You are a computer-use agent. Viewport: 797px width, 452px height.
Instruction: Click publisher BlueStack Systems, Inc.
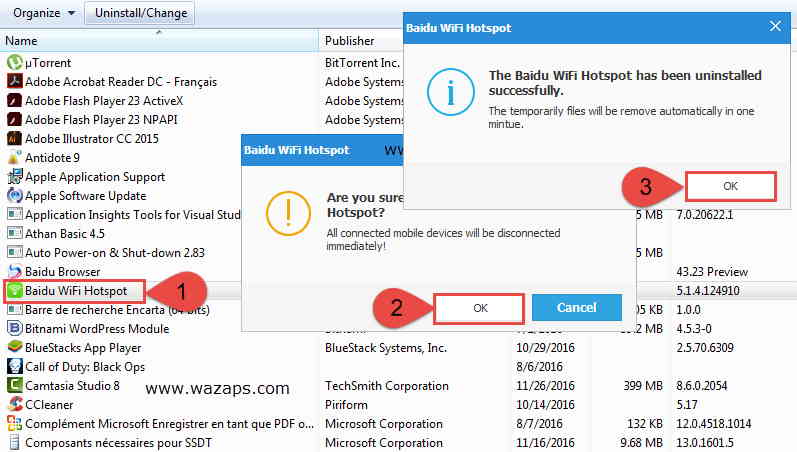pos(386,348)
